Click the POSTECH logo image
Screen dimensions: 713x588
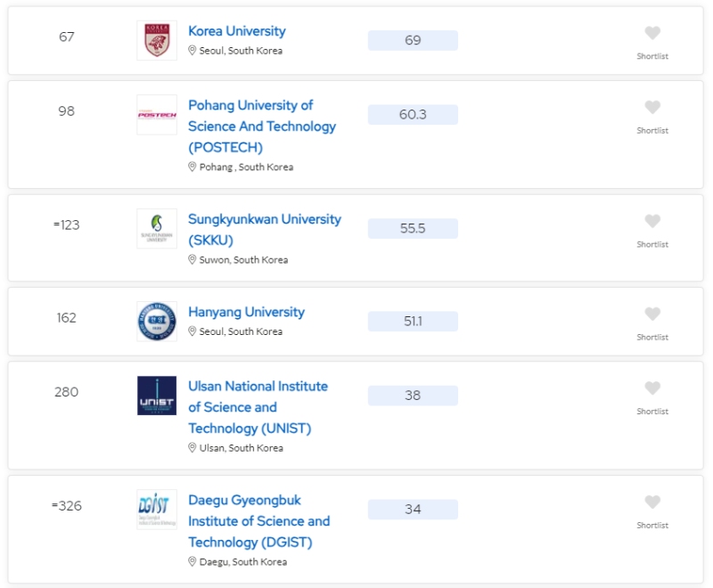pyautogui.click(x=157, y=115)
